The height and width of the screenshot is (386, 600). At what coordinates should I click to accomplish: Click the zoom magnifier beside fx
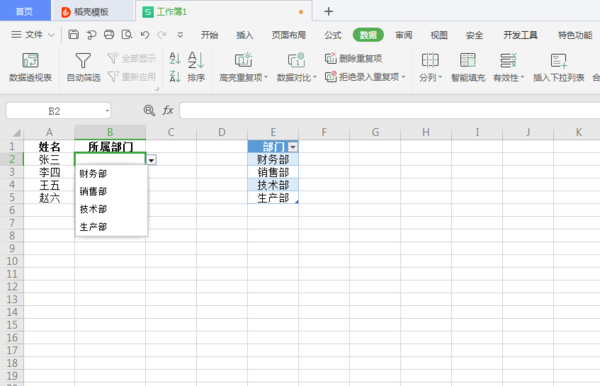click(x=149, y=111)
